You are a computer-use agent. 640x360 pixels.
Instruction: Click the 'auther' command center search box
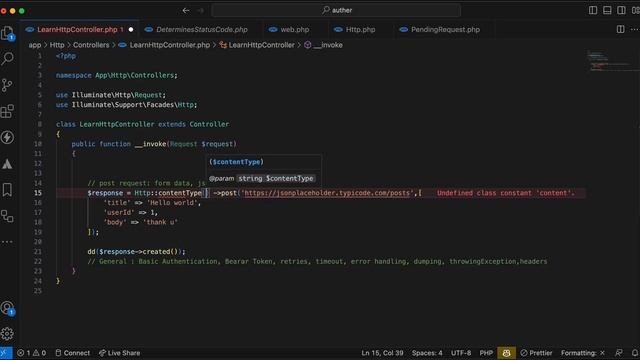point(336,10)
